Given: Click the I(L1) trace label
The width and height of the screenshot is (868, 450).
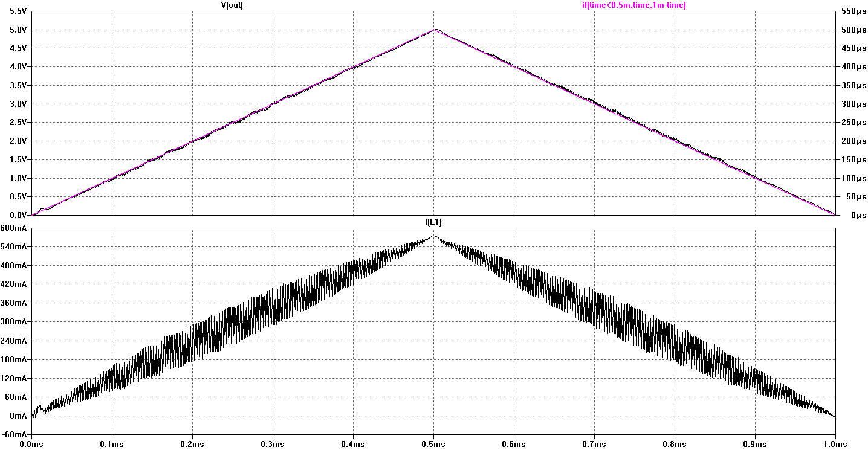Looking at the screenshot, I should click(433, 222).
